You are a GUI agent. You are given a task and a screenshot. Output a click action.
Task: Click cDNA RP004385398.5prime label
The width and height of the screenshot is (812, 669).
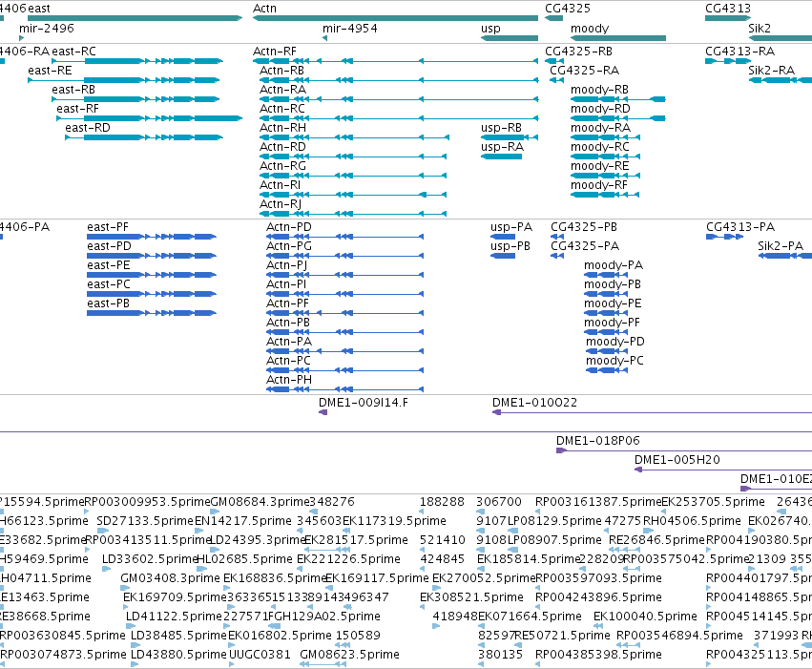coord(598,655)
